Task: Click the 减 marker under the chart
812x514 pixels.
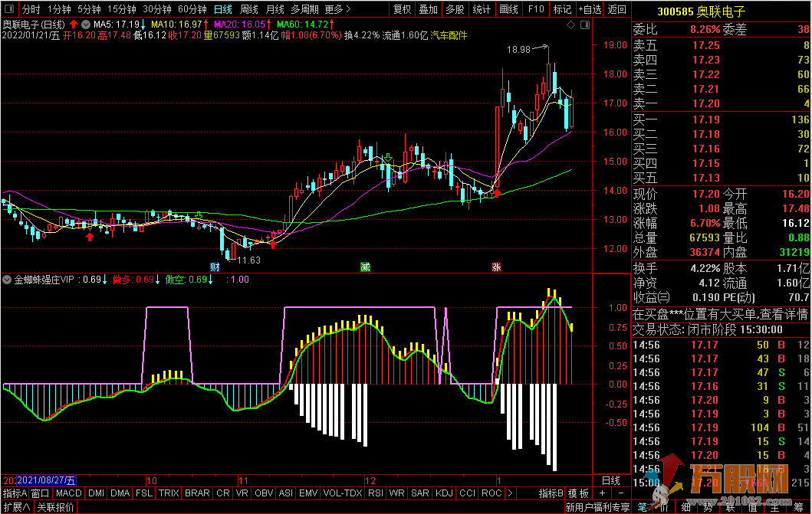Action: pos(365,267)
